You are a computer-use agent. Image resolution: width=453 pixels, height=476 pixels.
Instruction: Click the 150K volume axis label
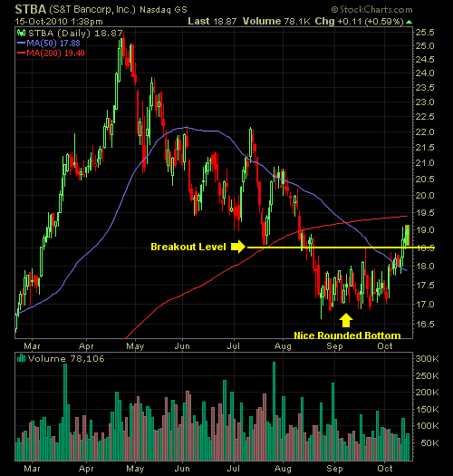pyautogui.click(x=427, y=410)
